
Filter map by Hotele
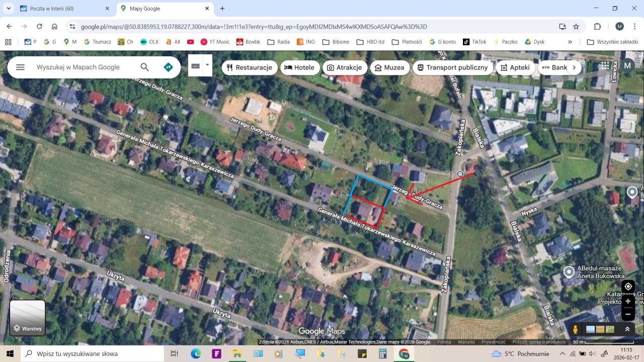click(299, 67)
